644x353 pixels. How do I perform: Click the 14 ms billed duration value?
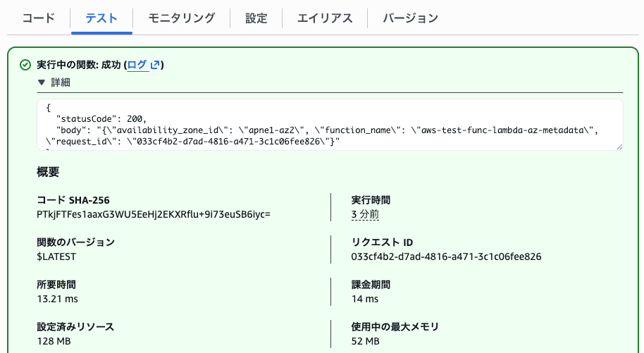pos(365,299)
